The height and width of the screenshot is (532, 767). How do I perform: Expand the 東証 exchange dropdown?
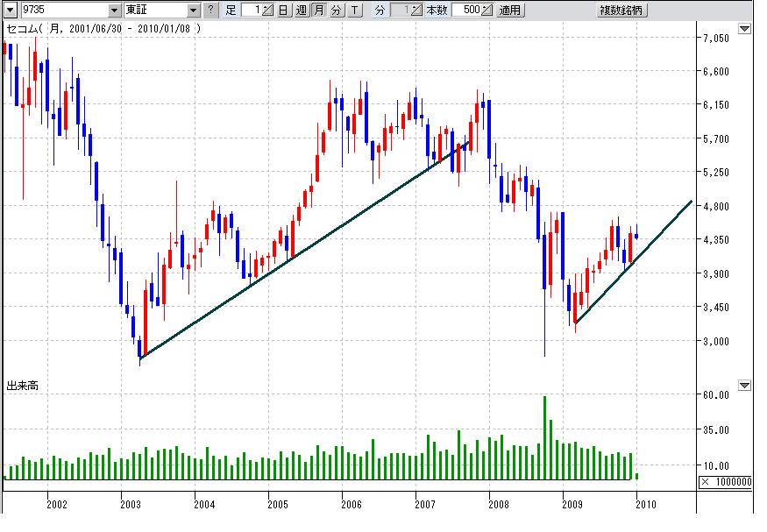coord(194,11)
